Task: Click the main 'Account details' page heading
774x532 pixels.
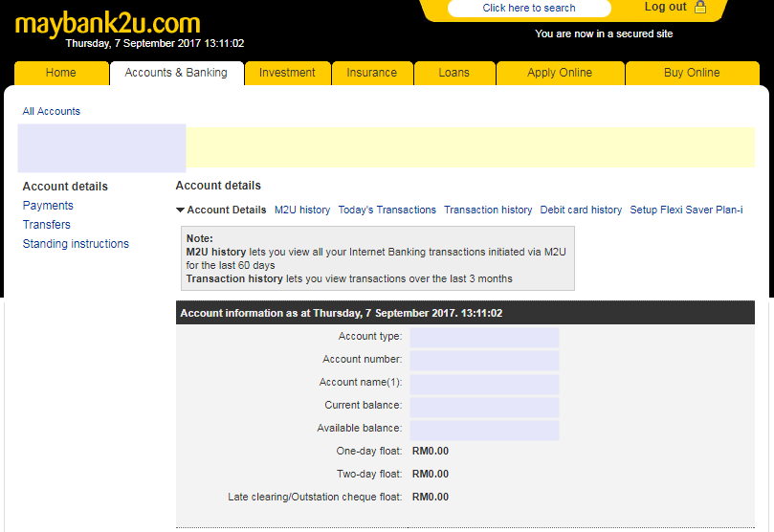Action: click(x=218, y=186)
